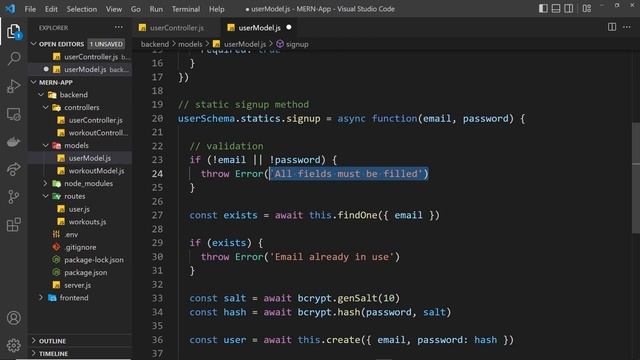Viewport: 640px width, 360px height.
Task: Open Explorer views and more actions ellipsis
Action: [x=118, y=27]
